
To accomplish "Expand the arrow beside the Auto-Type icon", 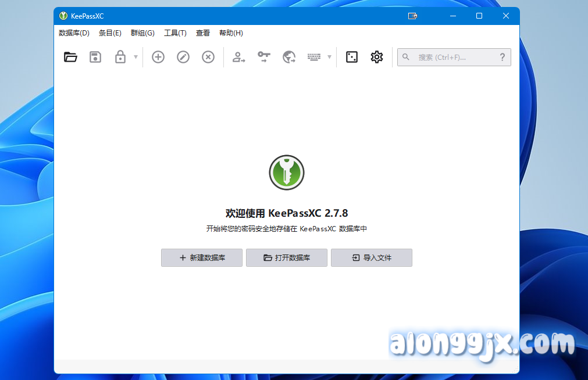I will click(330, 57).
